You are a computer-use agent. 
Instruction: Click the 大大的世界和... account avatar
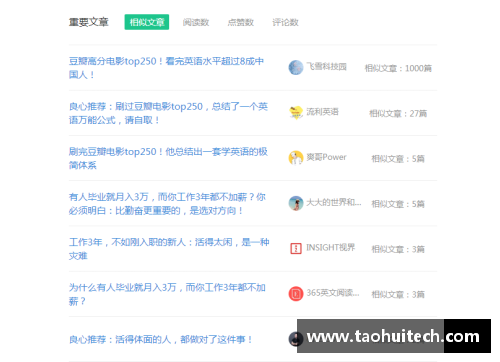click(x=296, y=203)
